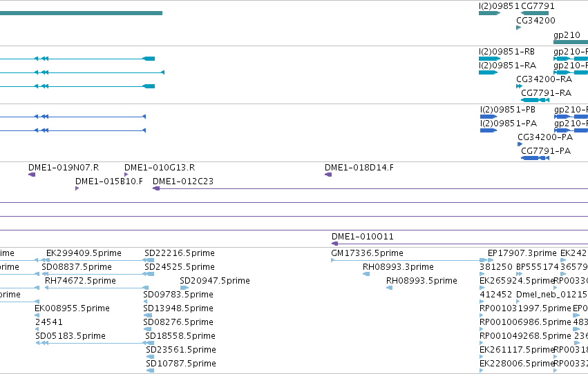Click the RH08993.3prime EST arrow
Screen dimensions: 588x374
coord(366,274)
